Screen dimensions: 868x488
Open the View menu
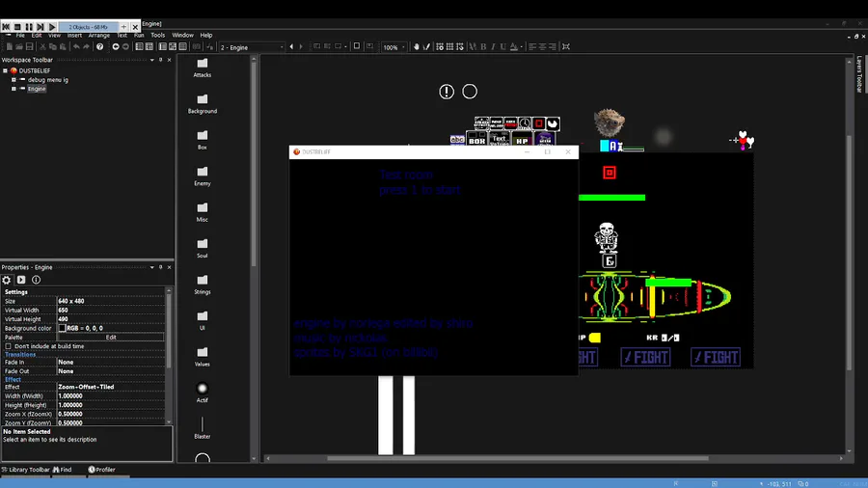click(54, 35)
